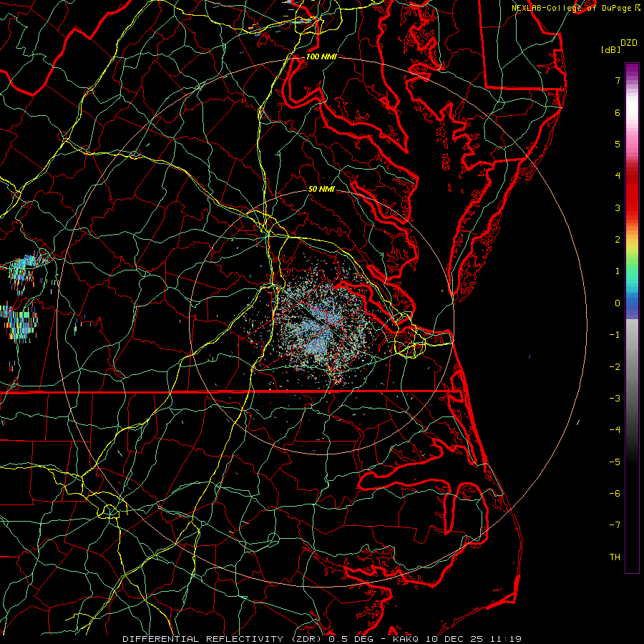644x644 pixels.
Task: Click the "10 DEC 25" date text
Action: tap(454, 639)
